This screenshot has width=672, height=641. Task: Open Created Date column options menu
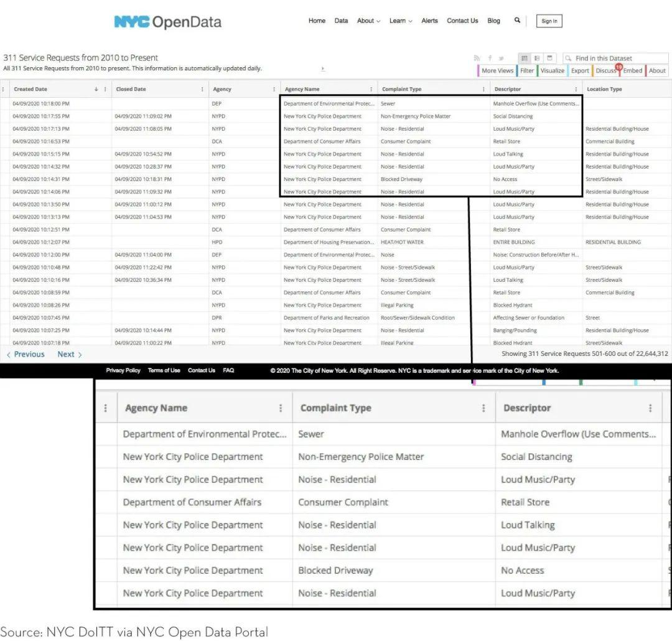pyautogui.click(x=105, y=89)
